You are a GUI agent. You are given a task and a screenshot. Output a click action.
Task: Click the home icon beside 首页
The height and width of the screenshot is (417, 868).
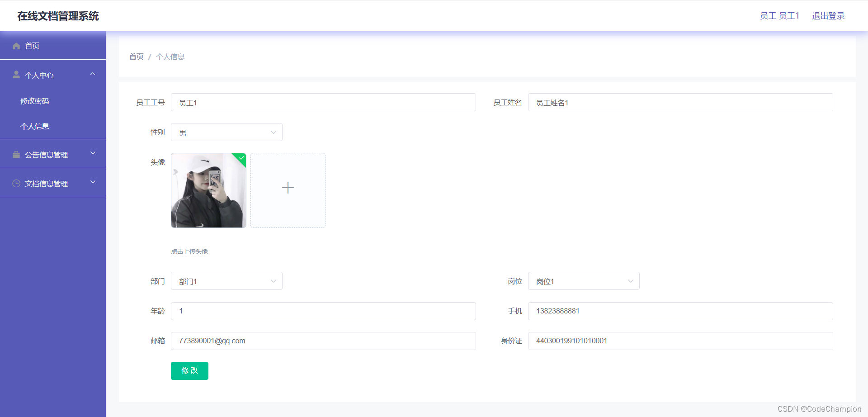pos(16,46)
